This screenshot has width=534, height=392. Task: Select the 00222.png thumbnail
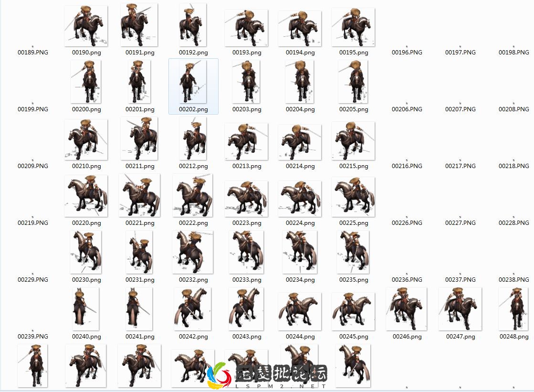(193, 195)
